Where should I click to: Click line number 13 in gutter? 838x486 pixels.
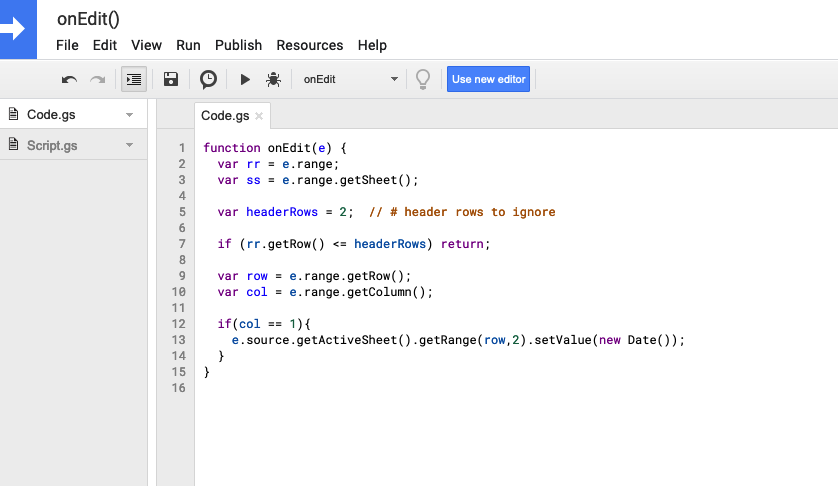coord(179,340)
